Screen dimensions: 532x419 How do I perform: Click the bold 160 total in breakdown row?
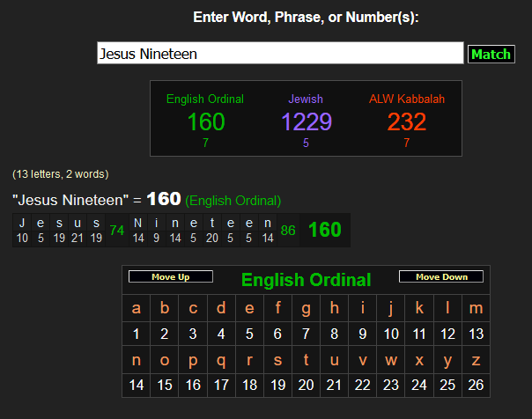pos(324,231)
